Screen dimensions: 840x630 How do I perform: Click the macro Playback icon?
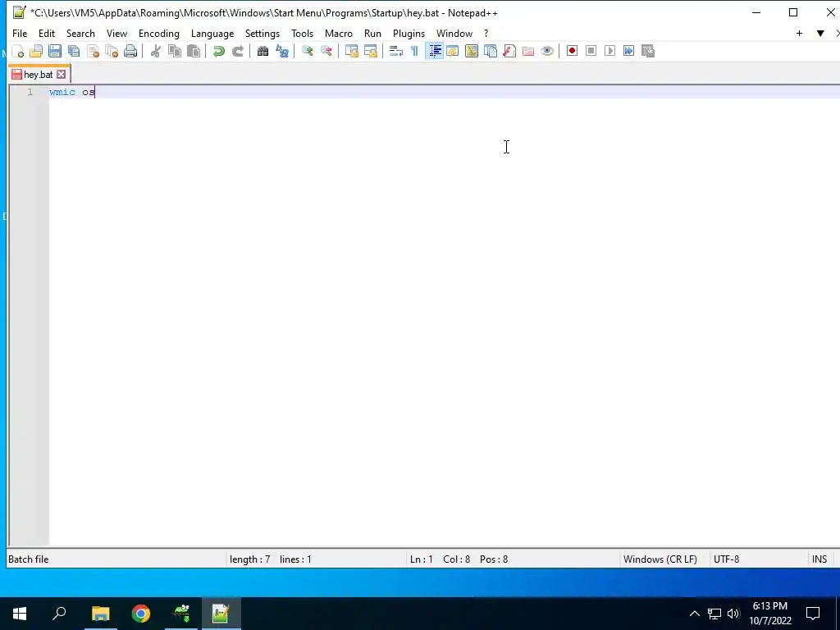[x=609, y=51]
